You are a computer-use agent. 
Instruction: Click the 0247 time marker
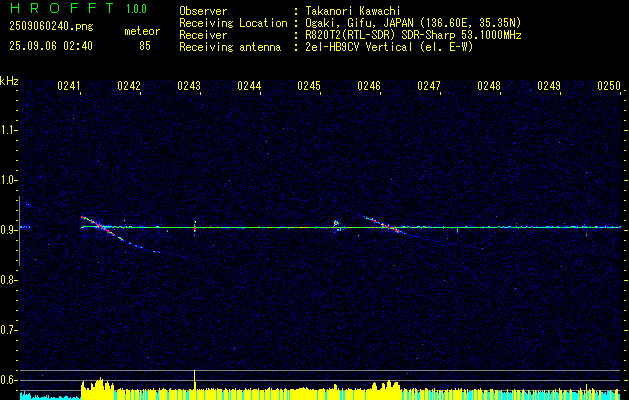coord(429,86)
